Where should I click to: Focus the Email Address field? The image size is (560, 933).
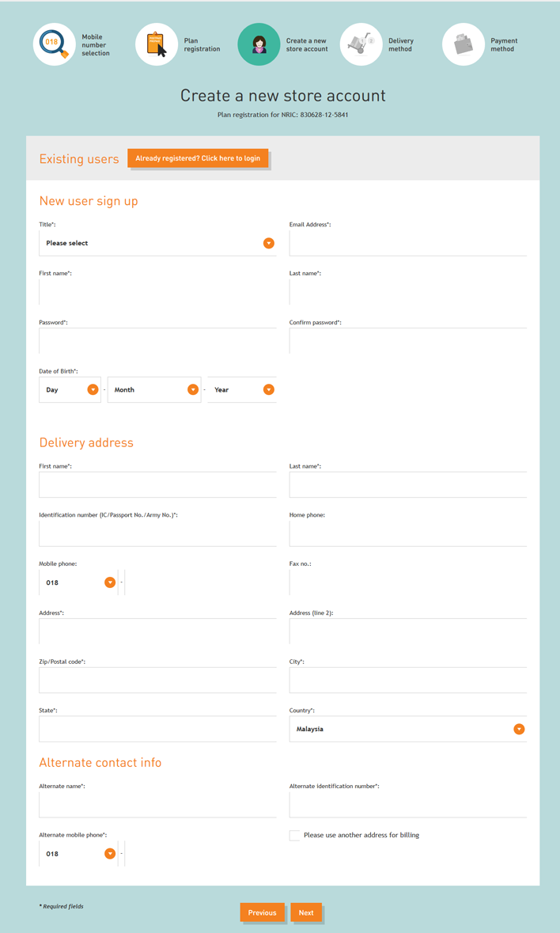(x=407, y=244)
